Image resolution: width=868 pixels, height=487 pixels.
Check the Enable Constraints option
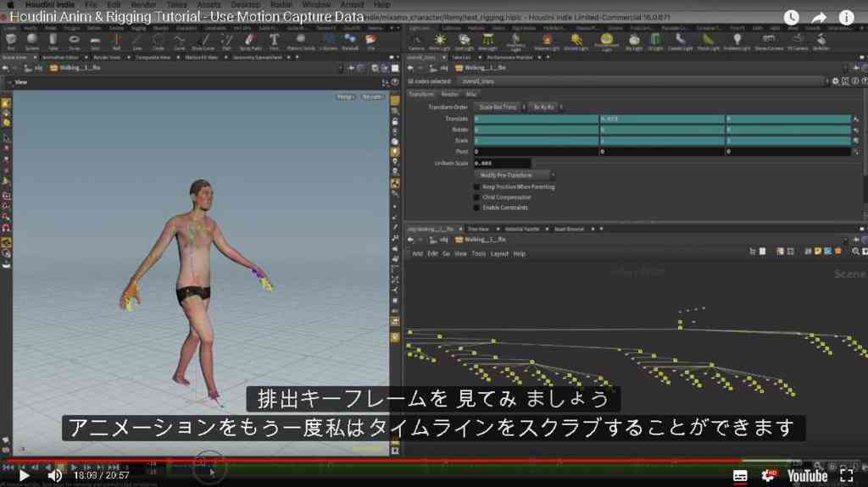click(476, 208)
